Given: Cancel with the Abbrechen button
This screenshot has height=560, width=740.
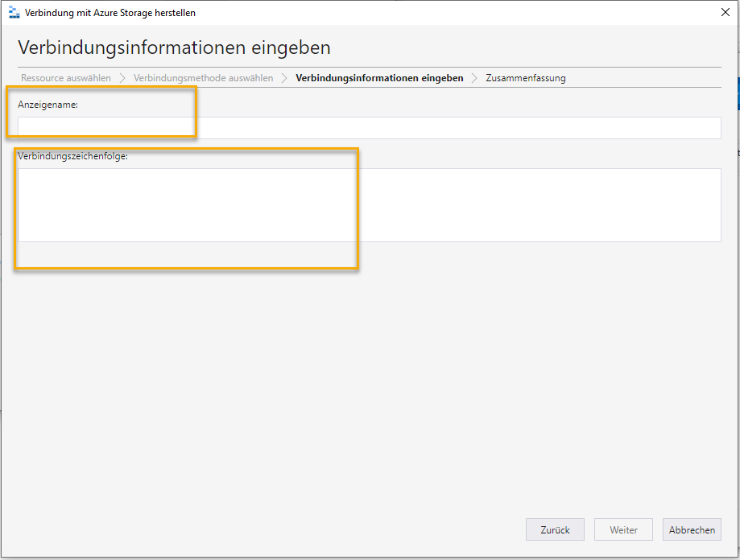Looking at the screenshot, I should coord(692,529).
